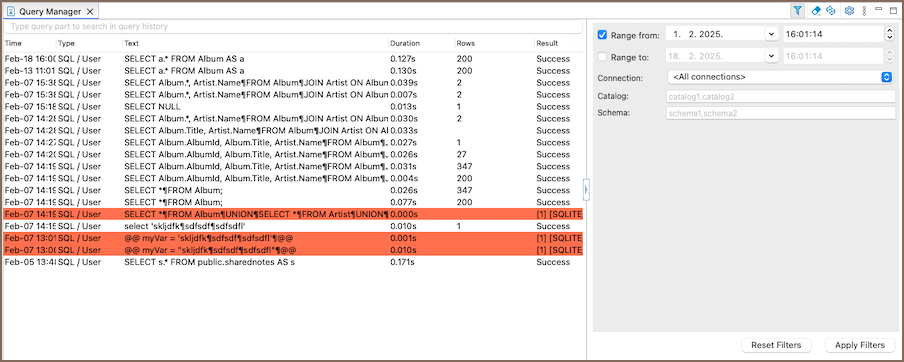Sort by the Duration column header
904x362 pixels.
[405, 43]
